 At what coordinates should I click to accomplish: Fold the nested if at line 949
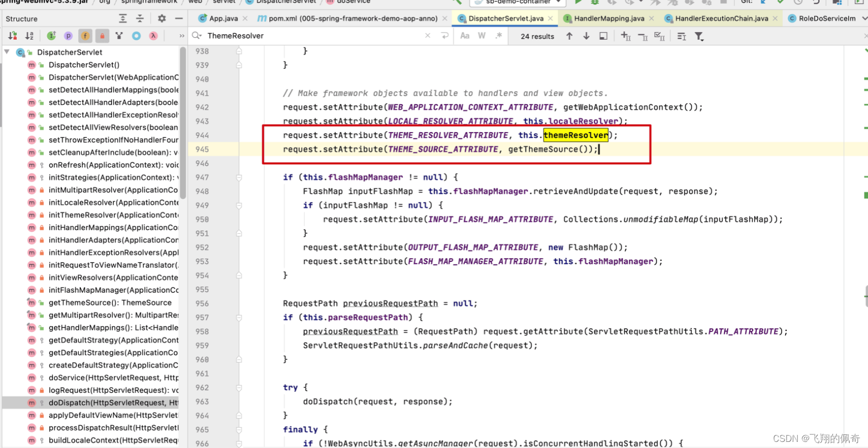point(239,205)
